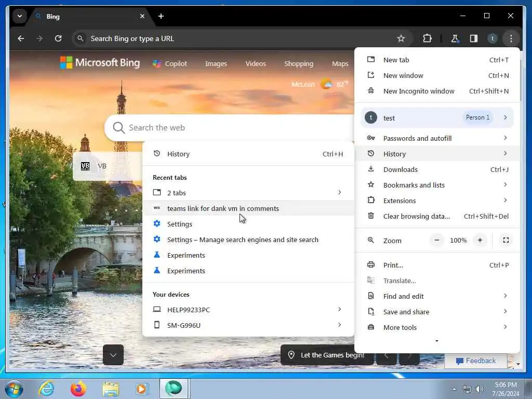This screenshot has height=399, width=532.
Task: Reload the page with refresh icon
Action: [58, 38]
